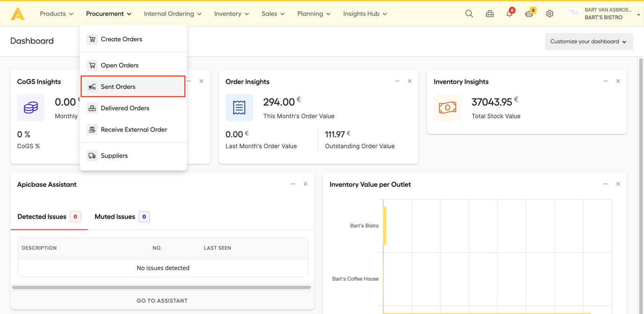
Task: Open the Customize your dashboard dropdown
Action: point(589,41)
